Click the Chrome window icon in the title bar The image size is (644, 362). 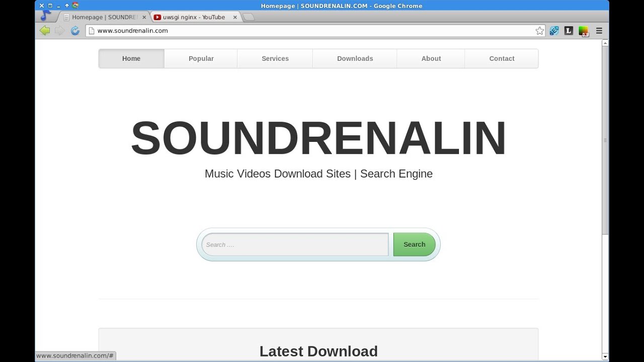coord(75,6)
